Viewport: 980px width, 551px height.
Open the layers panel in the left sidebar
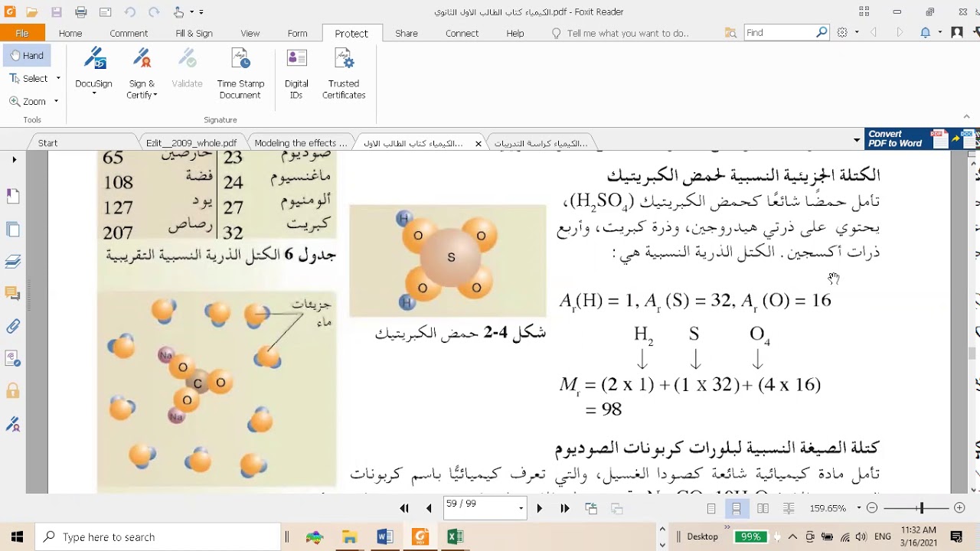[x=13, y=262]
